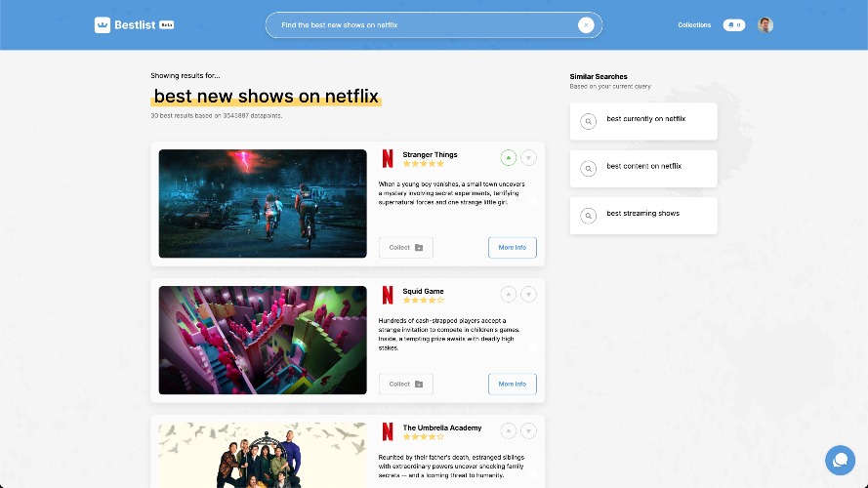The width and height of the screenshot is (868, 488).
Task: Click the Similar Searches heading
Action: [599, 76]
